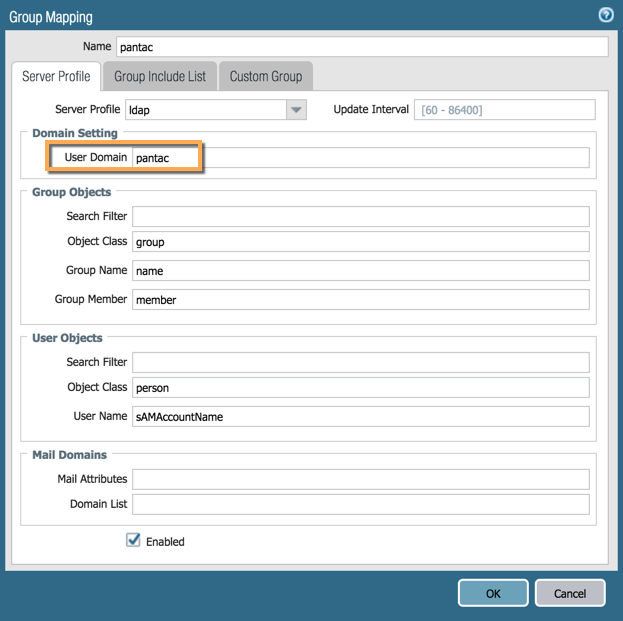
Task: Select the Group Member field
Action: click(361, 300)
